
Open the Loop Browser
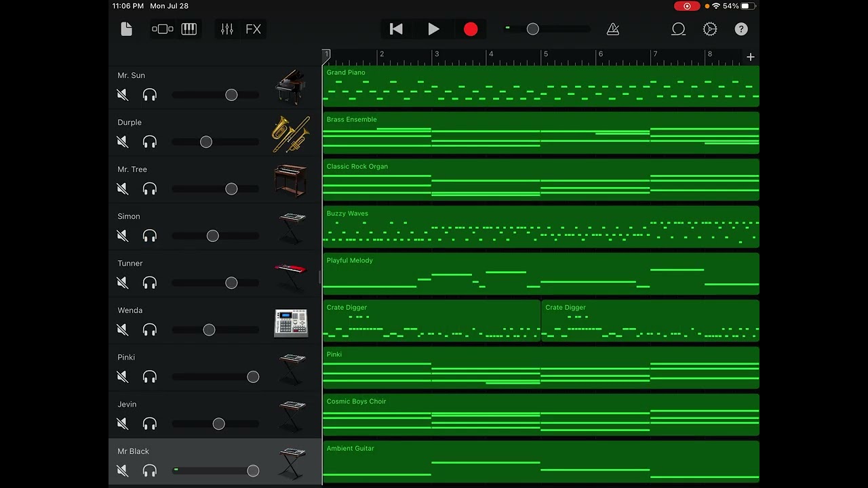pos(678,29)
